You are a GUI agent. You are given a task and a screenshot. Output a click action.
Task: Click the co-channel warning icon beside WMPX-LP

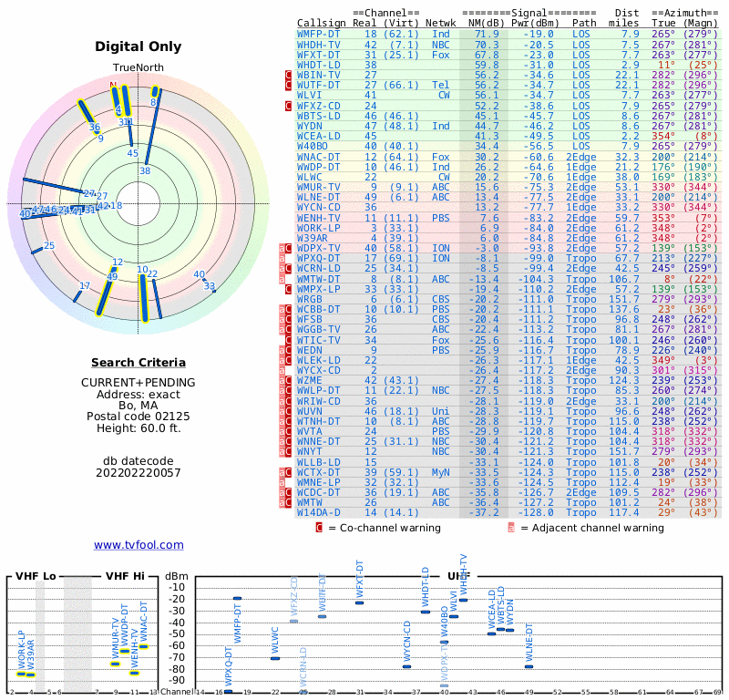pyautogui.click(x=288, y=289)
